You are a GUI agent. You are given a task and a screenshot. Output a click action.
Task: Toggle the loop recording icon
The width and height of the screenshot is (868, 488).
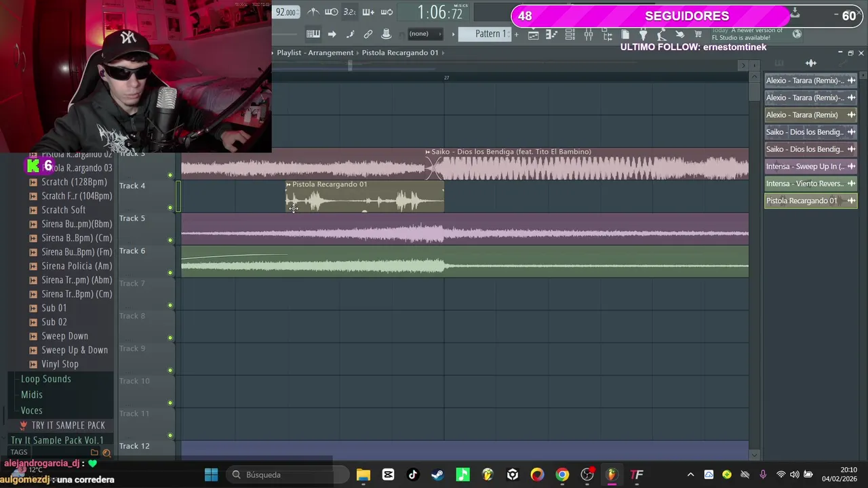pos(387,12)
